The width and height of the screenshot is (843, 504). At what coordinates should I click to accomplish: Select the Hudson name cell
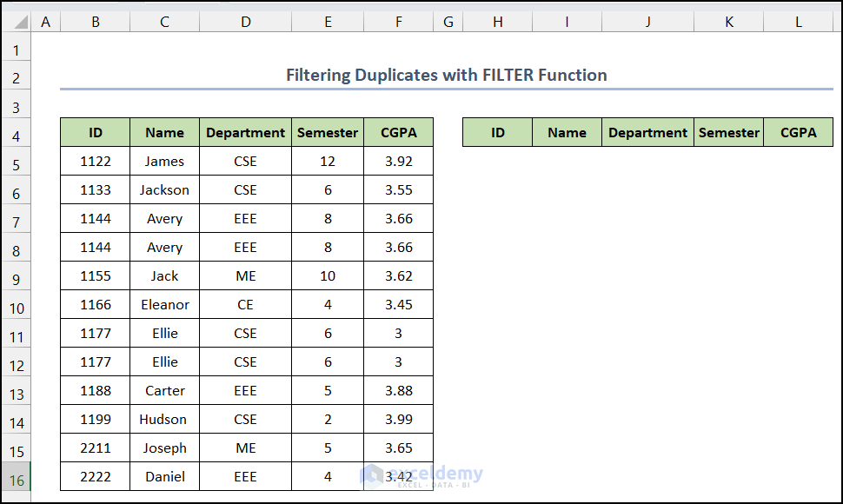[x=164, y=419]
